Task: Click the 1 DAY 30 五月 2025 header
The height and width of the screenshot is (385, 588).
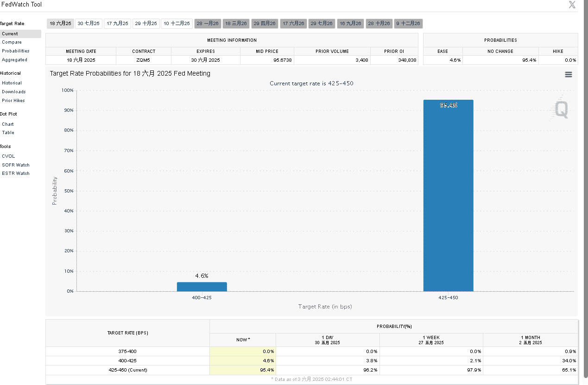Action: point(328,340)
